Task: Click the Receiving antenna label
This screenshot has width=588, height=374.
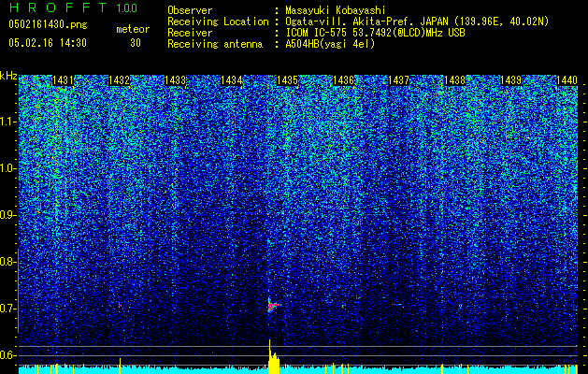Action: [215, 44]
